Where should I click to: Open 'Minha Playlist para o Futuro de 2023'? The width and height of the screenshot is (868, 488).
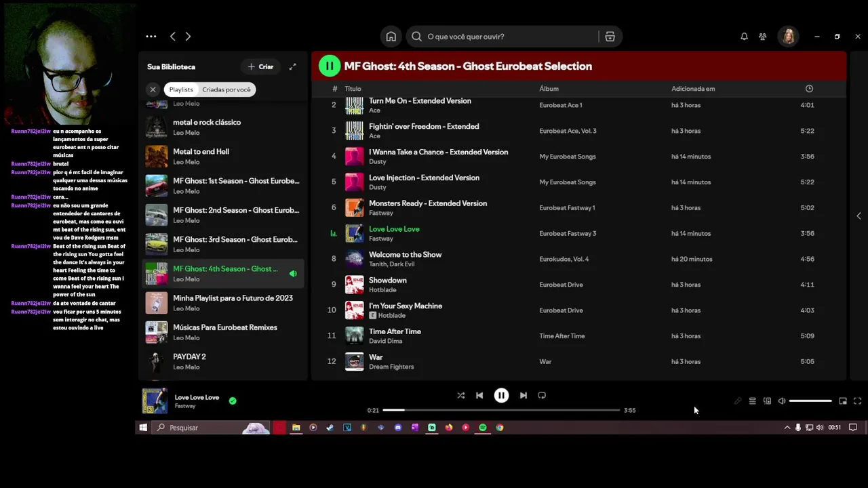(223, 303)
